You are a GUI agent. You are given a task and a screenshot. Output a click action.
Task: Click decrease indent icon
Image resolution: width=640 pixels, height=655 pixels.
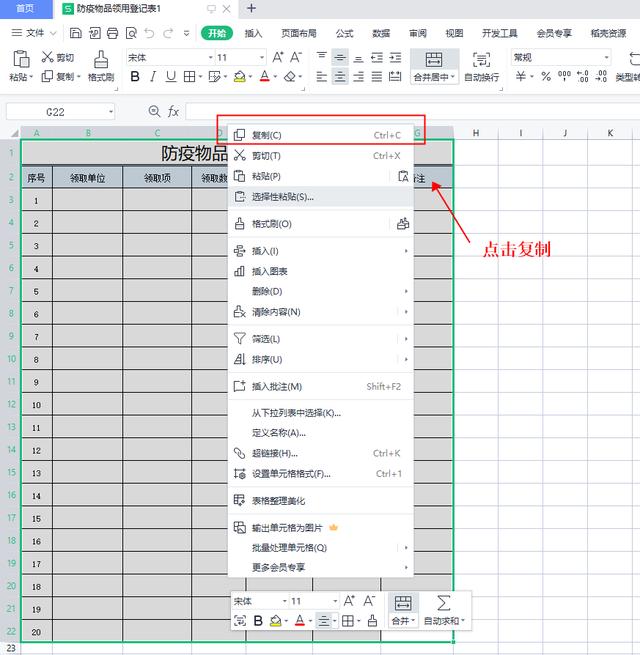tap(377, 57)
